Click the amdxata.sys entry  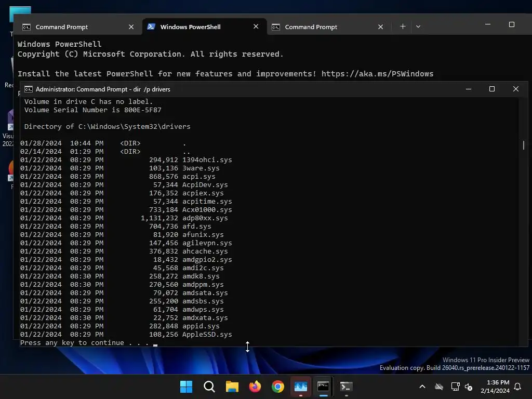pos(205,318)
